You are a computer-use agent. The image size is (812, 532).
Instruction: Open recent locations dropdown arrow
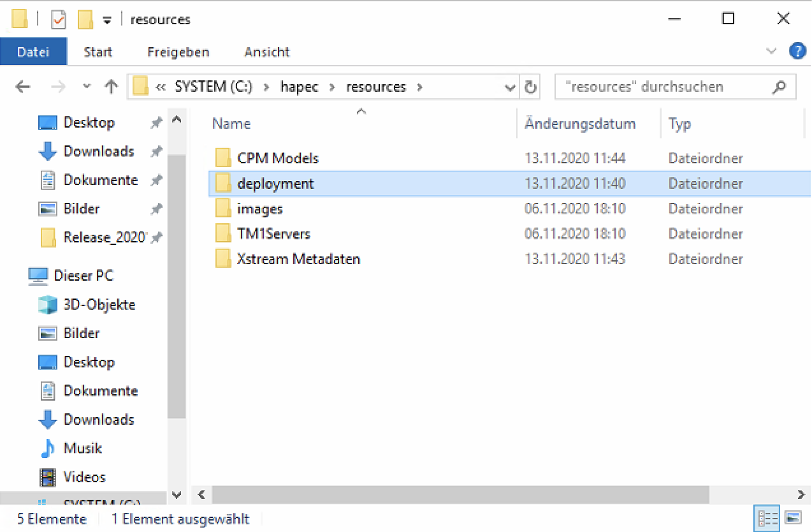pos(87,87)
